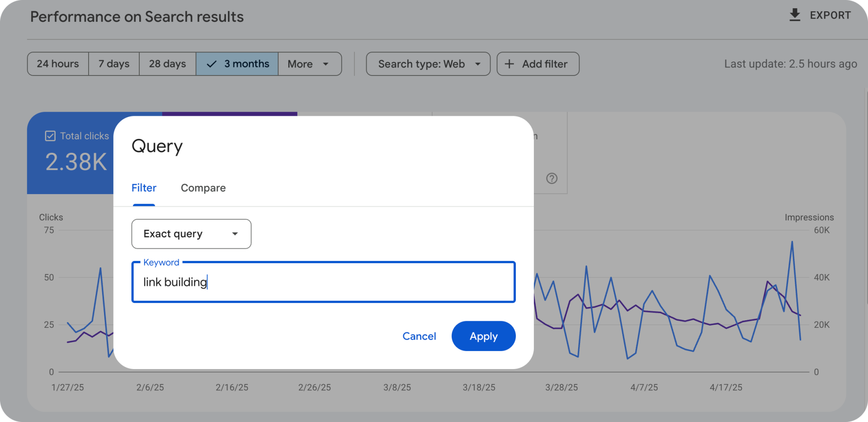Select the Filter tab

(144, 188)
